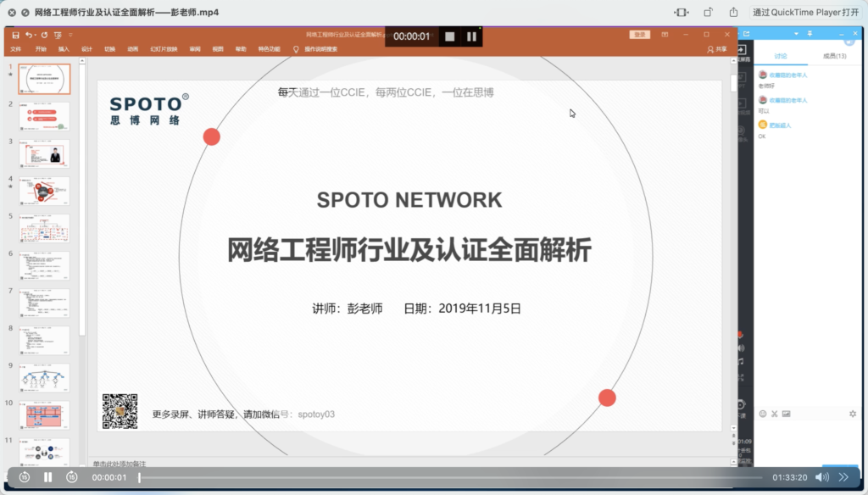Screen dimensions: 868x495
Task: Open the 特色功能 ribbon tab
Action: pos(269,49)
